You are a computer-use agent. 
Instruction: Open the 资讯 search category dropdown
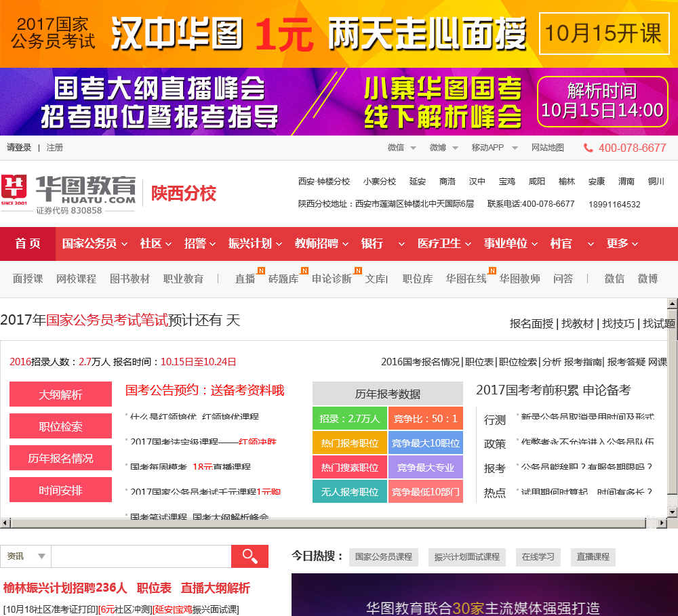point(26,556)
